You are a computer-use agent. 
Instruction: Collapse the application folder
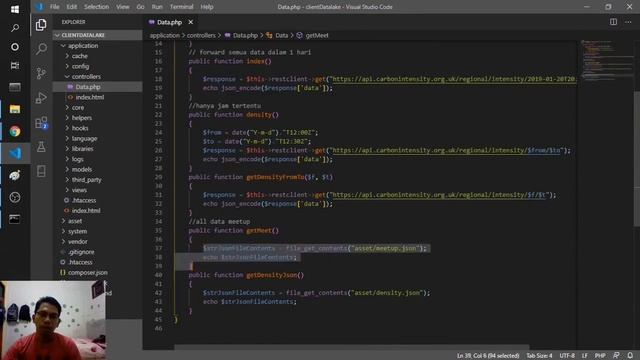[x=98, y=46]
